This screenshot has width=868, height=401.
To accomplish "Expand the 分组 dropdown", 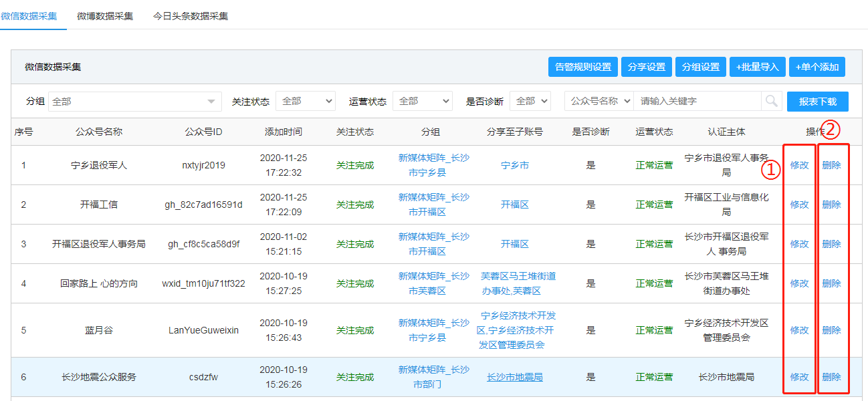I will click(x=134, y=102).
